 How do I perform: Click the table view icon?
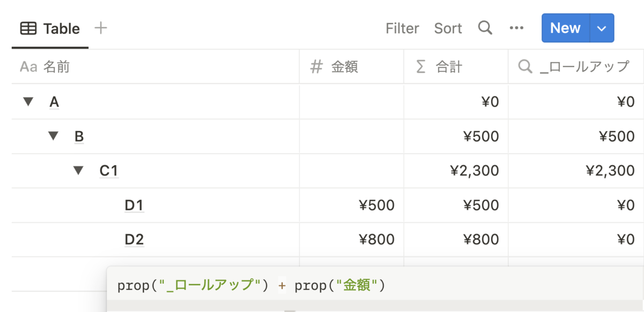coord(28,28)
